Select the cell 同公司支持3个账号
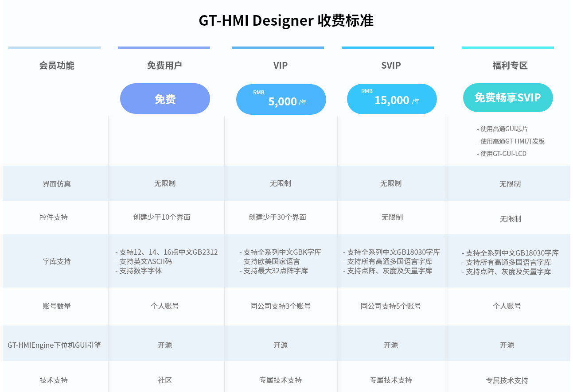 [x=281, y=306]
